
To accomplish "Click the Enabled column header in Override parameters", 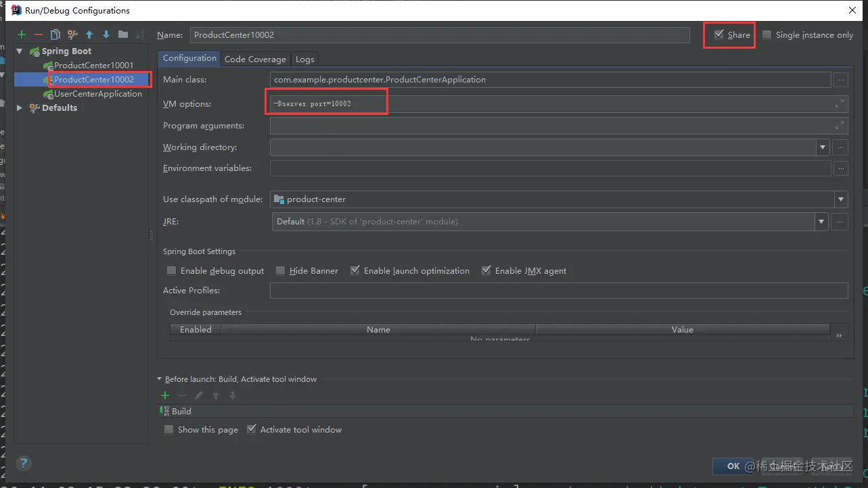I will coord(196,330).
